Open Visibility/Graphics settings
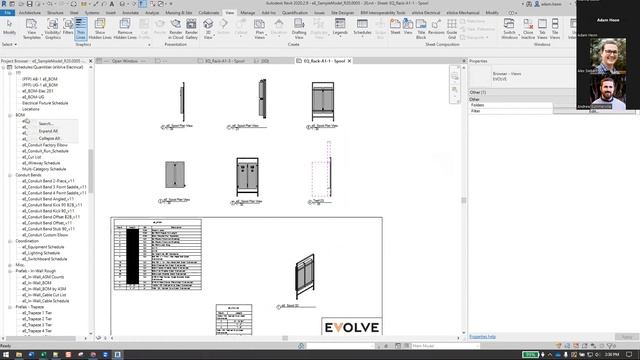This screenshot has height=360, width=640. (x=53, y=29)
